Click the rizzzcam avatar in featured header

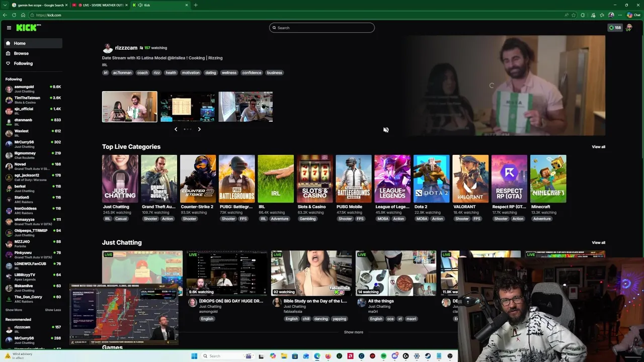coord(108,48)
